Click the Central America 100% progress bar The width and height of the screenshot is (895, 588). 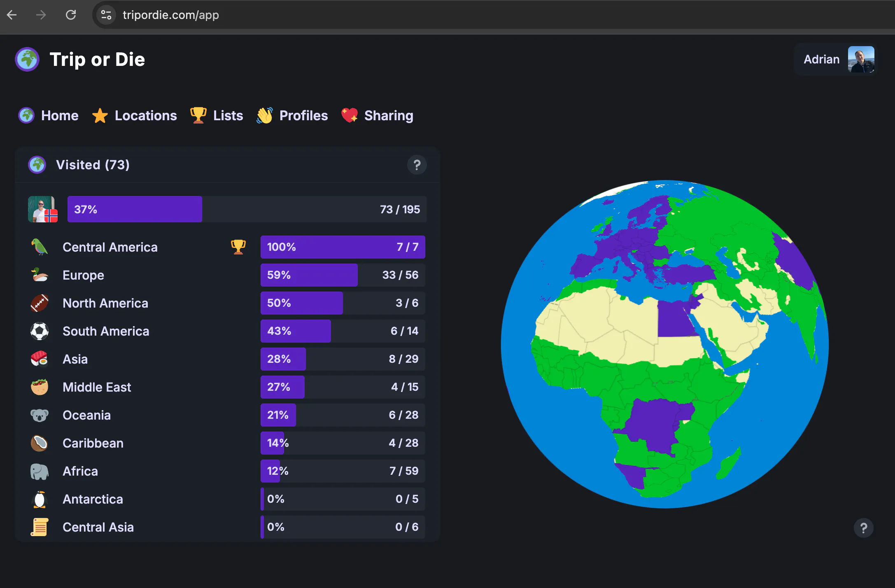pos(343,247)
